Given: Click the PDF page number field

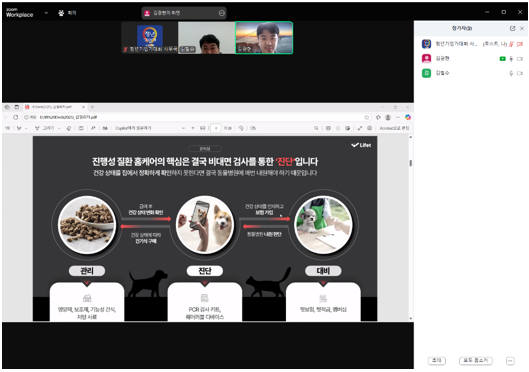Looking at the screenshot, I should click(216, 128).
